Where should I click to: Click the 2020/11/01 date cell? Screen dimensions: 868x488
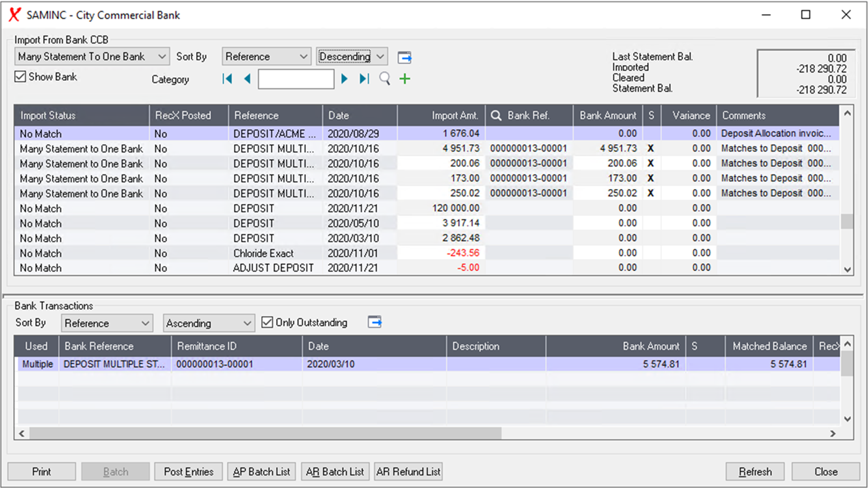pos(360,253)
